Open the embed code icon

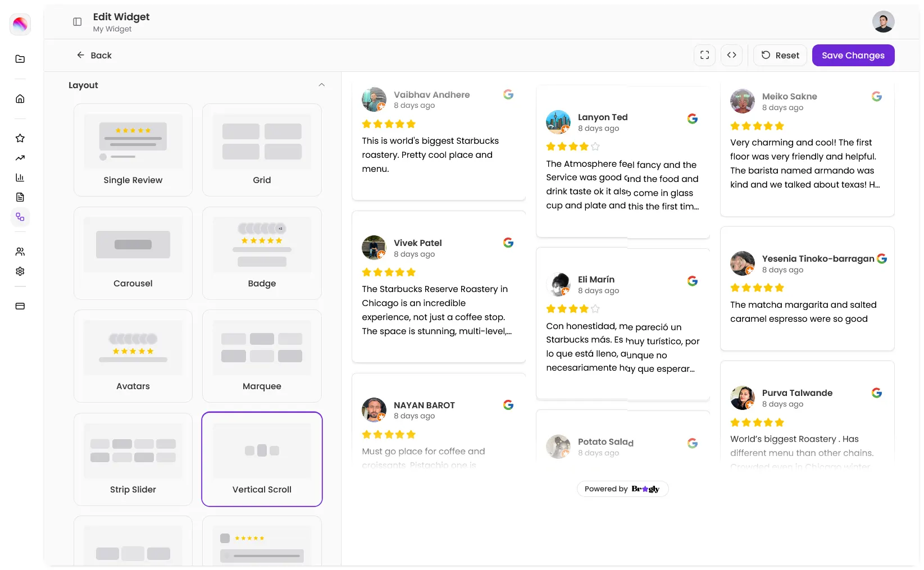tap(731, 55)
